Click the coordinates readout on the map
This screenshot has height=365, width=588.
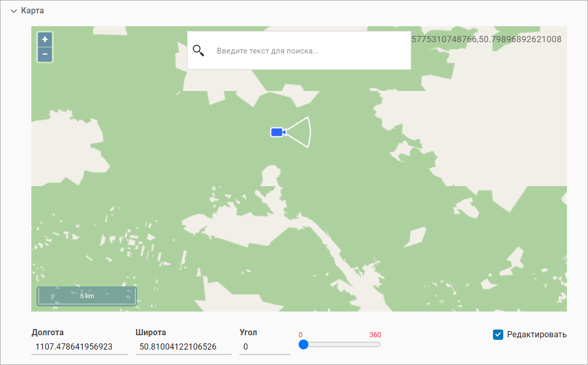[x=486, y=39]
